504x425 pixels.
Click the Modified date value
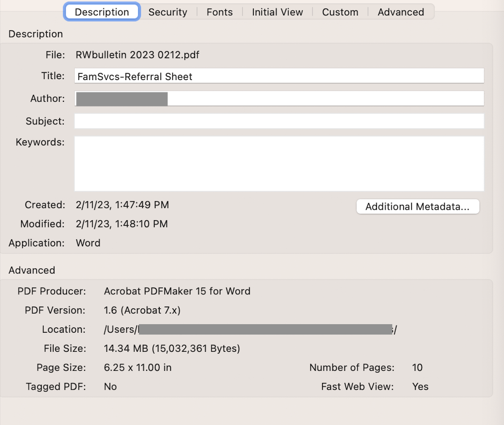click(122, 224)
